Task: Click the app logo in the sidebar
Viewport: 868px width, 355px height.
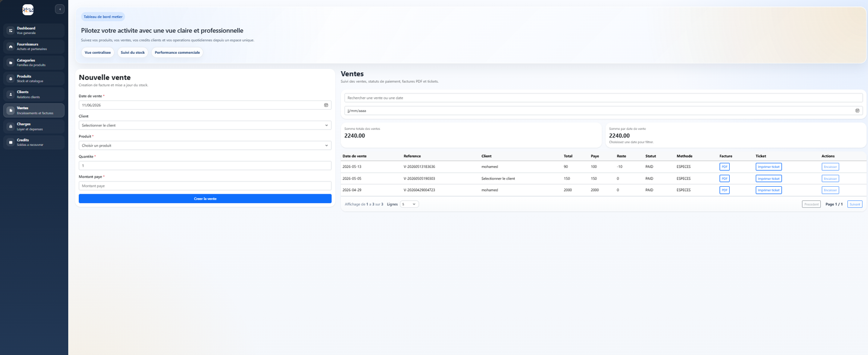Action: pyautogui.click(x=28, y=10)
